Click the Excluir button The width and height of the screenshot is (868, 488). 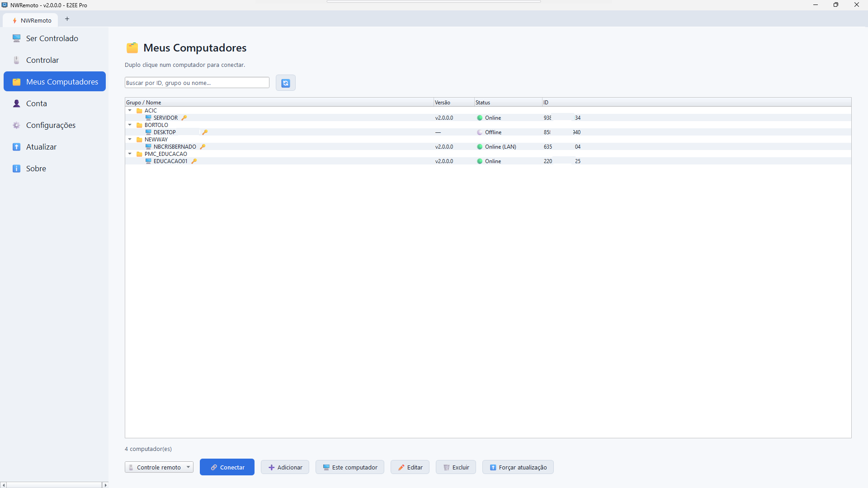tap(456, 467)
